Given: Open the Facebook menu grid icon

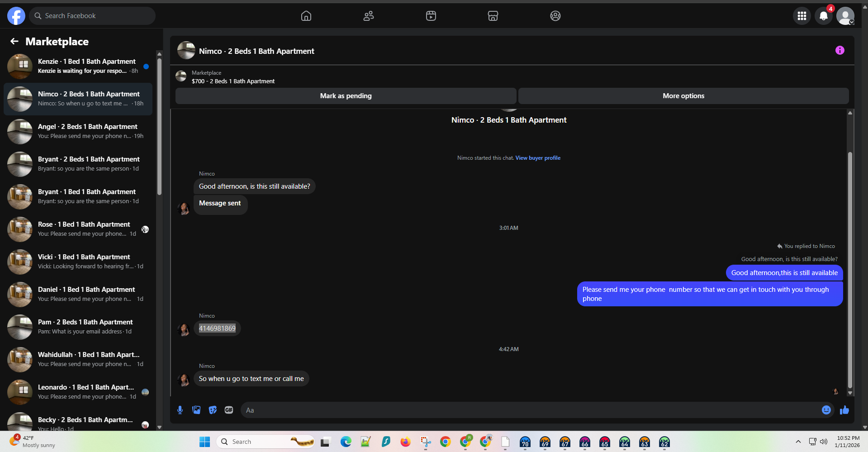Looking at the screenshot, I should (802, 16).
